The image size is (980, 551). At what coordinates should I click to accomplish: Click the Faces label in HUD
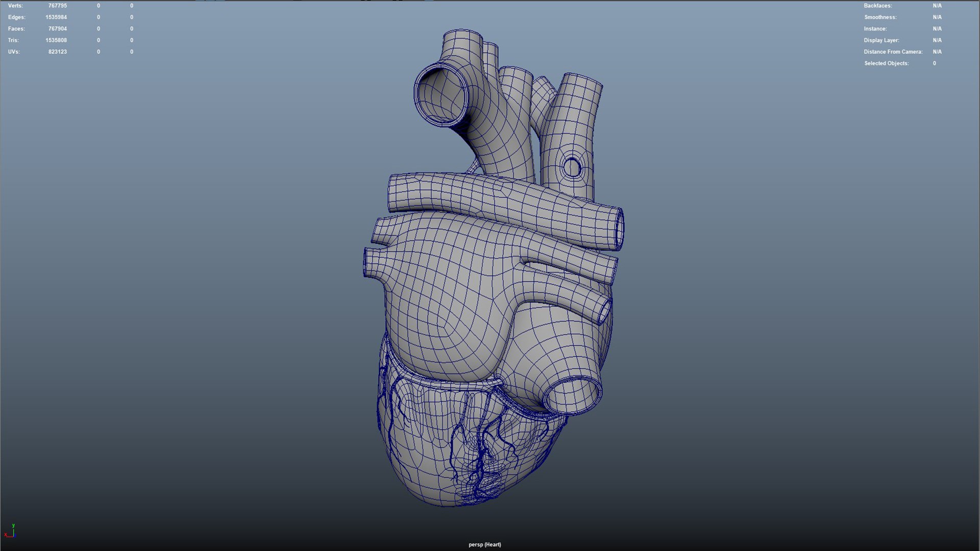[x=16, y=29]
